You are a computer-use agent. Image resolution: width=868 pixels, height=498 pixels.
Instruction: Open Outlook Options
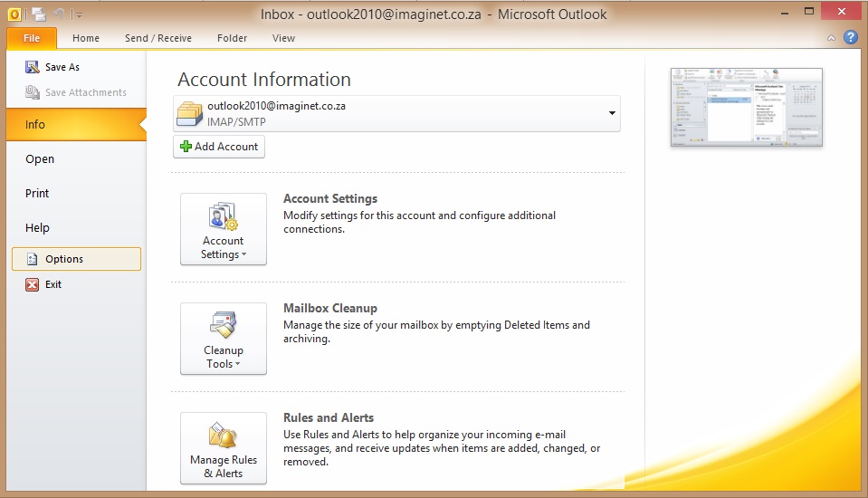76,259
